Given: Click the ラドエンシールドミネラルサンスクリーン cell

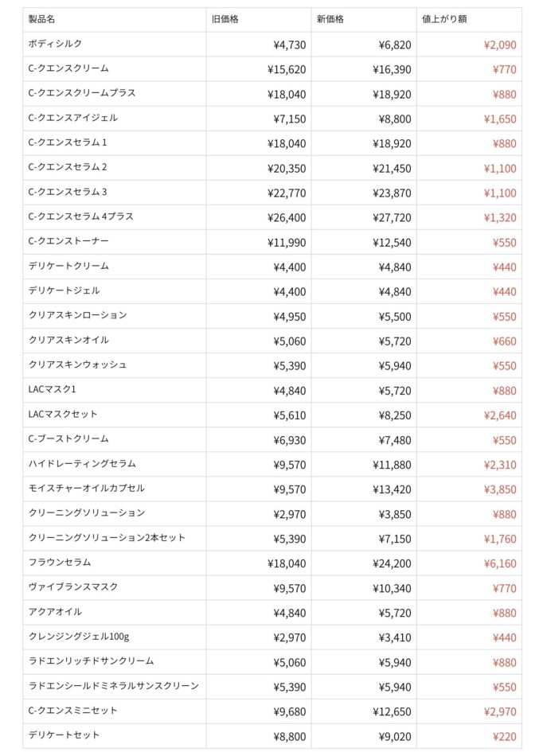Looking at the screenshot, I should [113, 685].
